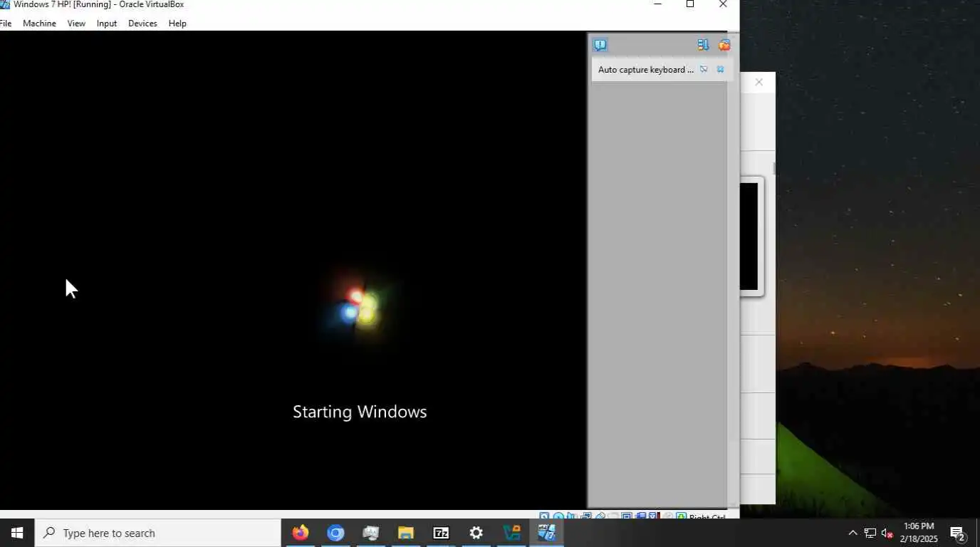980x547 pixels.
Task: Click the notification panel vertical scrollbar
Action: tap(733, 271)
